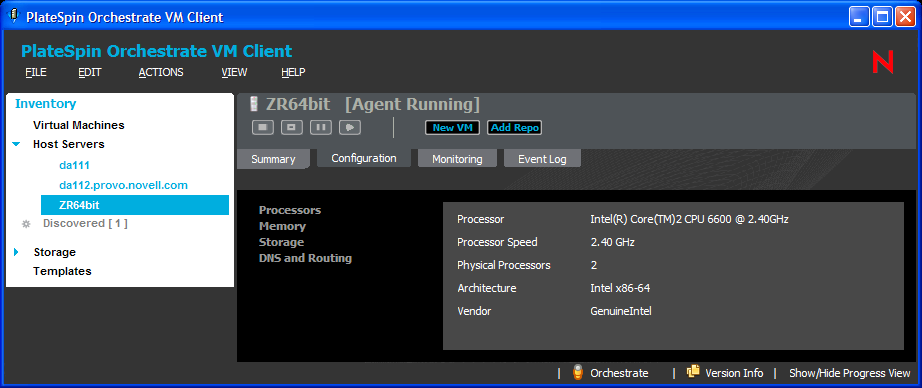Click Show/Hide Progress View
This screenshot has width=922, height=388.
pos(850,373)
